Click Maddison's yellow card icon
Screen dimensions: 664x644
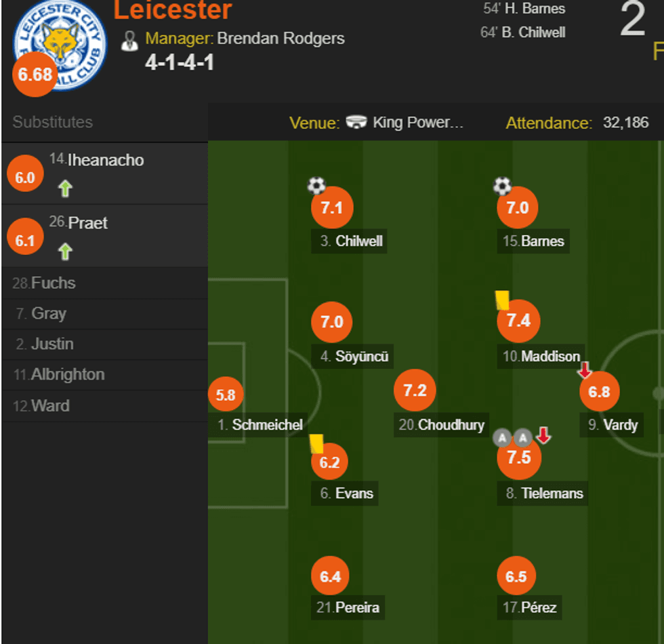502,300
